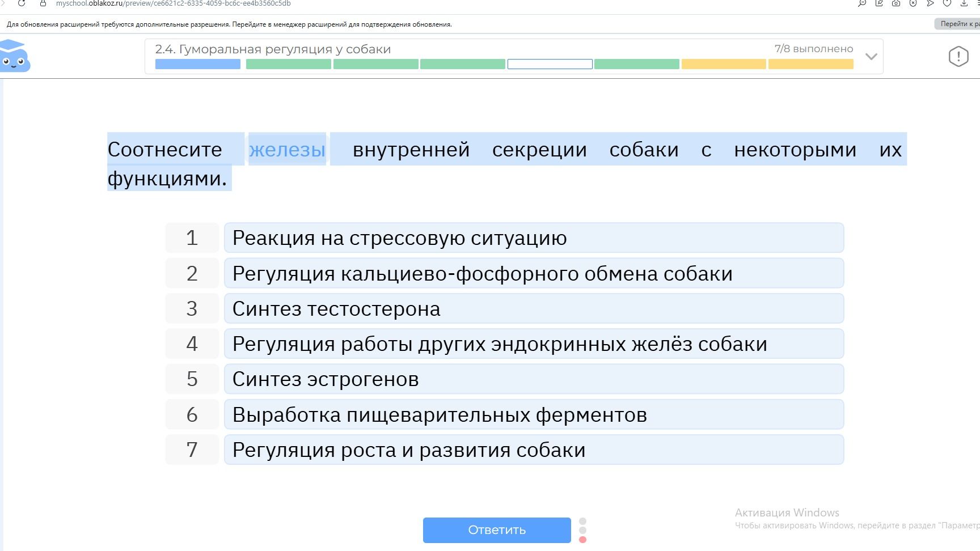
Task: Click number 5 cell
Action: (192, 379)
